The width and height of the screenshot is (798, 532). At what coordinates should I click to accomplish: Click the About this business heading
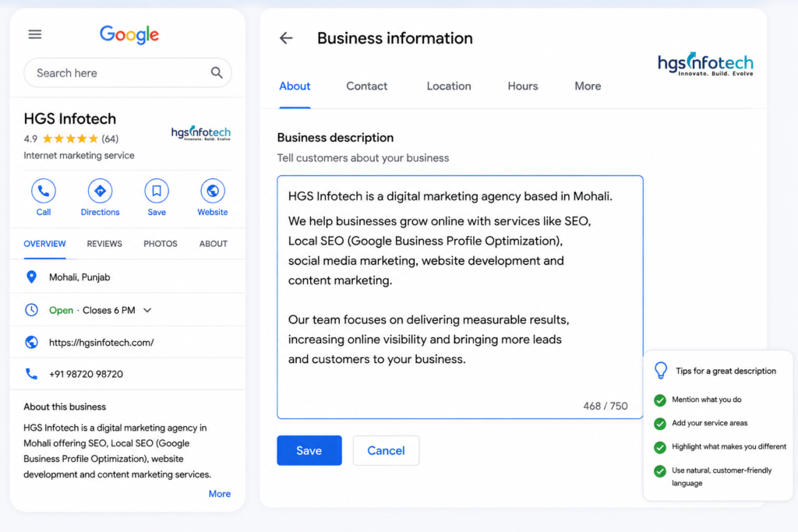pyautogui.click(x=65, y=407)
